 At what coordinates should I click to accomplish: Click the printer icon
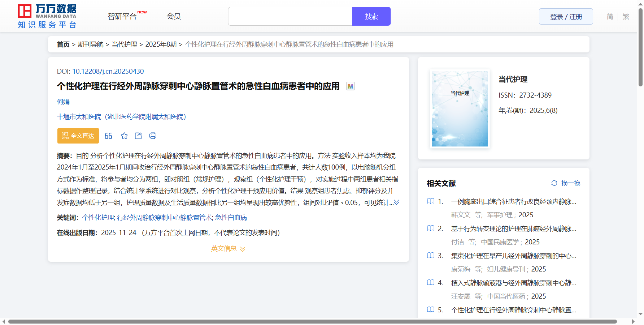click(153, 136)
